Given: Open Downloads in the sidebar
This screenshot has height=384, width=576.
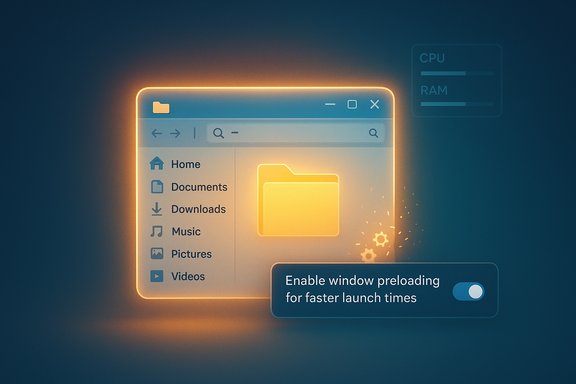Looking at the screenshot, I should click(188, 209).
